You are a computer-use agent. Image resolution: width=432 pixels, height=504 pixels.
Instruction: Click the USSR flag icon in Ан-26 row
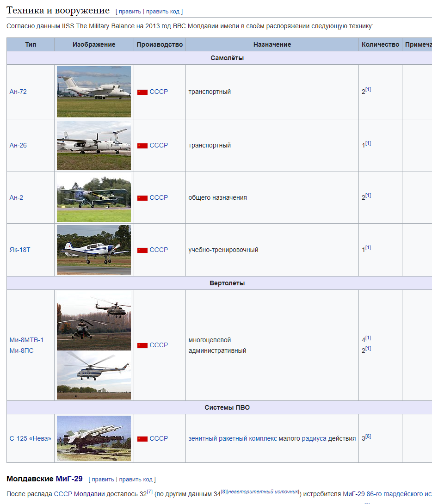[142, 146]
